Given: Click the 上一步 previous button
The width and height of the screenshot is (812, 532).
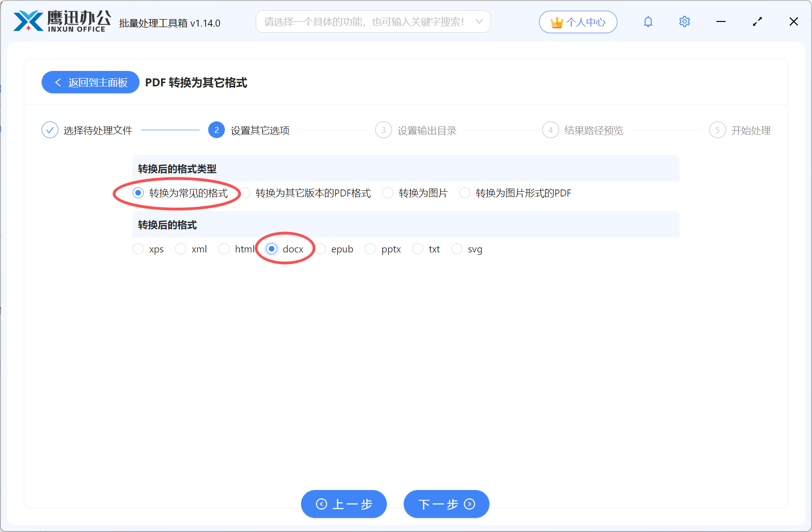Looking at the screenshot, I should (343, 504).
